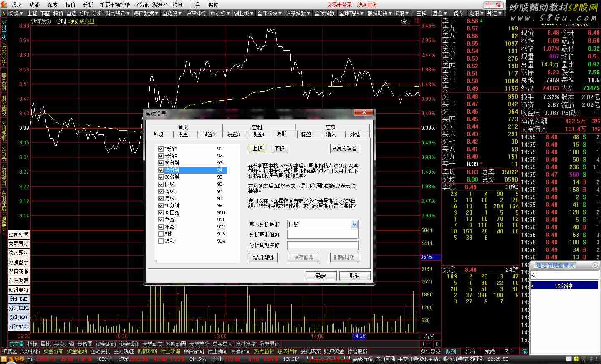
Task: Click 恢复为缺省 to restore defaults
Action: coord(344,148)
